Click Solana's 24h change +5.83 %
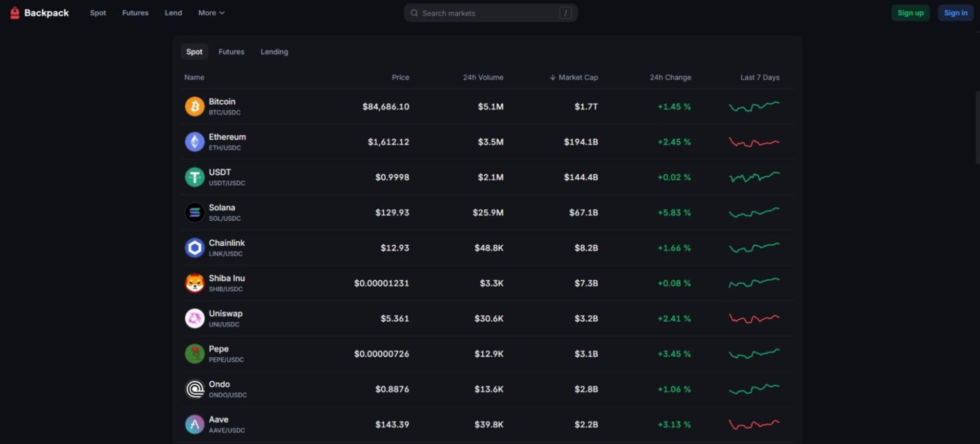The width and height of the screenshot is (980, 444). (x=674, y=213)
